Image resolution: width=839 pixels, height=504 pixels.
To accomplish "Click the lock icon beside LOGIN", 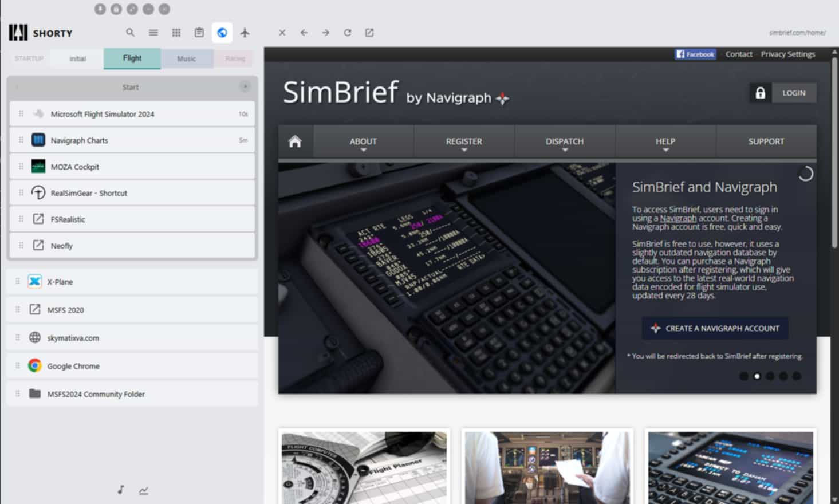I will (x=760, y=93).
